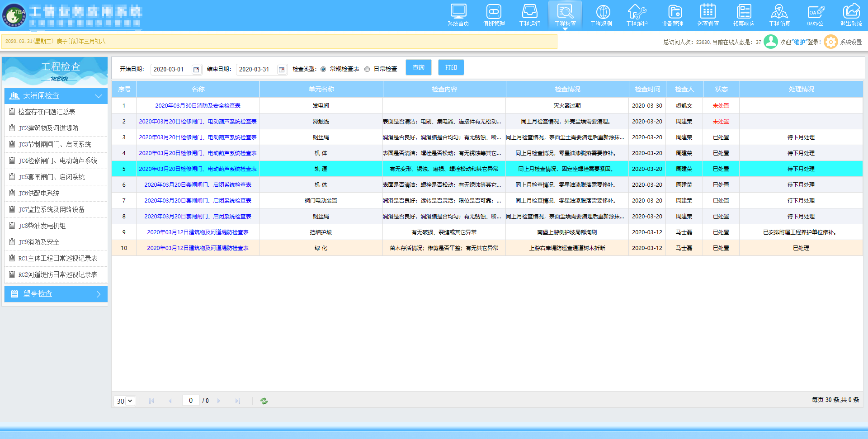Open row 2's 检修闸门、电动葫芦系统检查表 link

pyautogui.click(x=198, y=122)
